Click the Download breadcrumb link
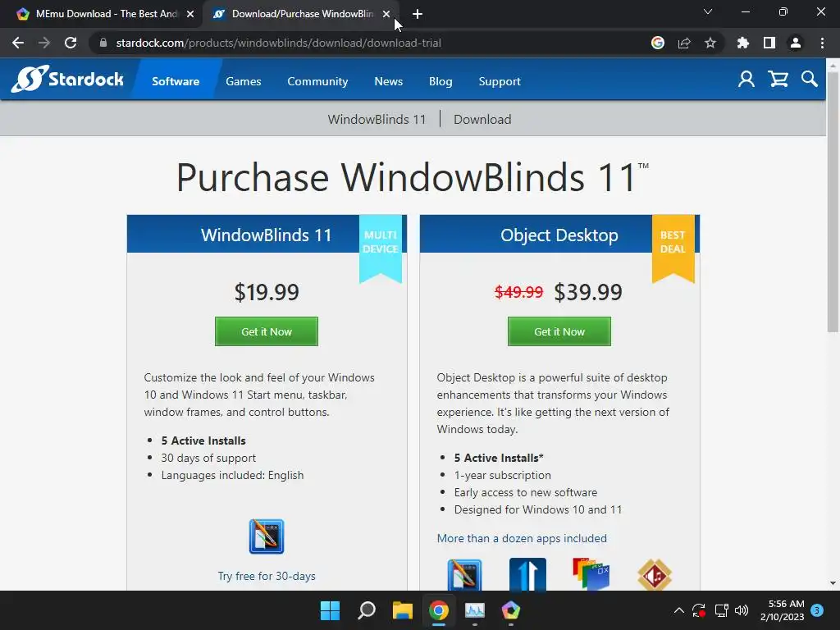 pyautogui.click(x=482, y=119)
